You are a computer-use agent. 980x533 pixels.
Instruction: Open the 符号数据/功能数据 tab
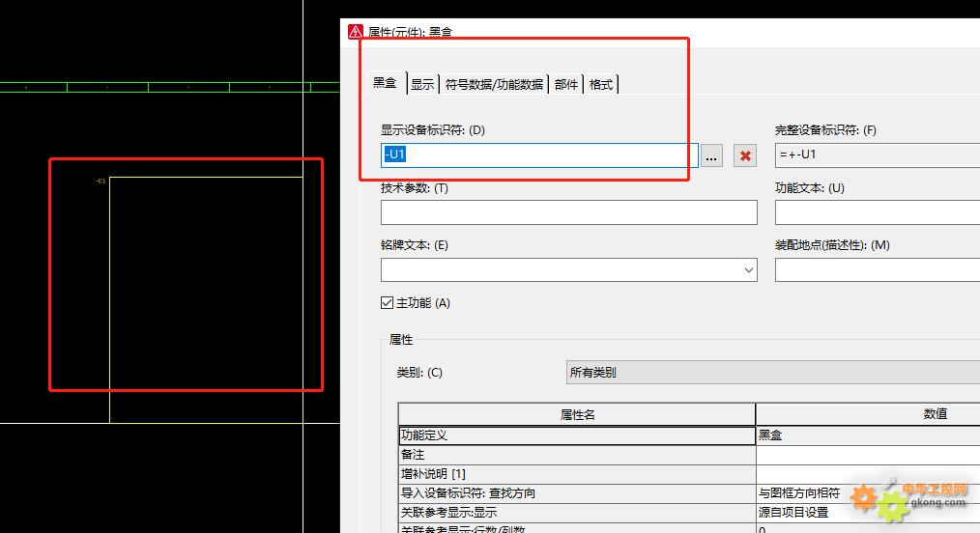click(494, 84)
